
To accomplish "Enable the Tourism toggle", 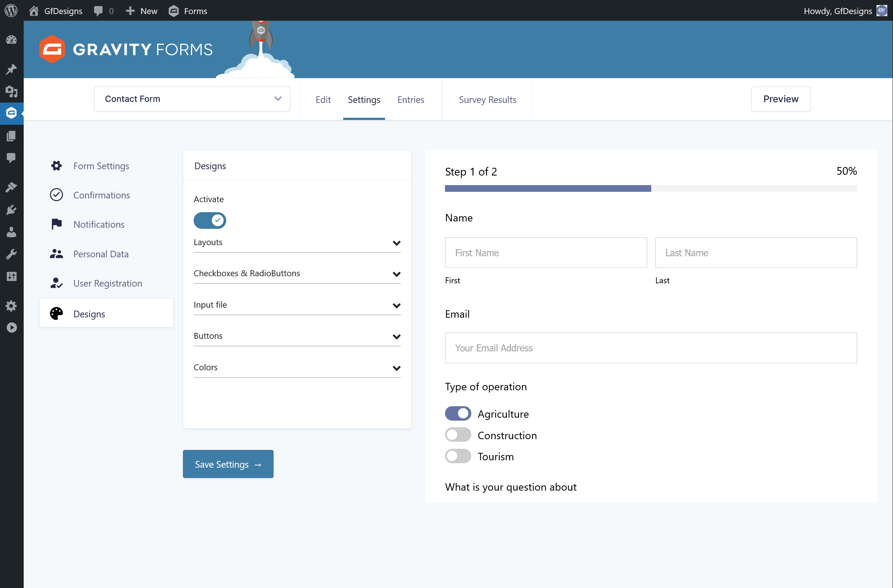I will [x=458, y=456].
